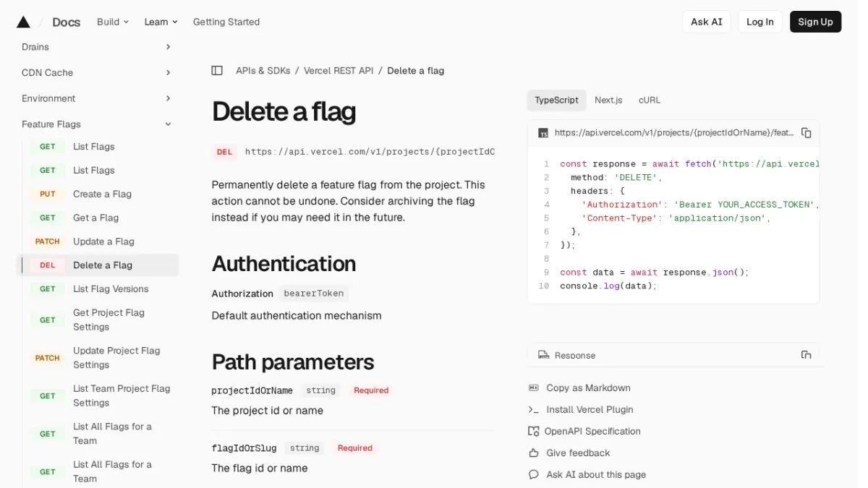
Task: Click the chat bubble Ask AI icon
Action: tap(534, 475)
